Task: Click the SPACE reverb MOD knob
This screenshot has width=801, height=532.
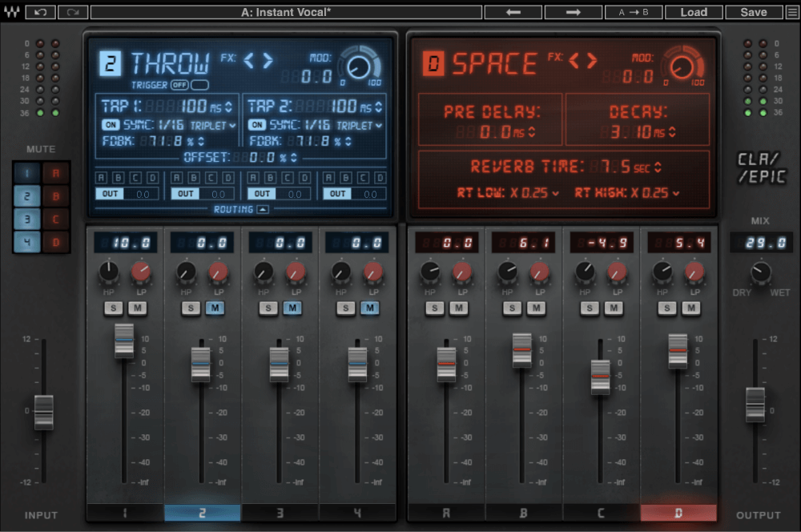Action: tap(682, 66)
